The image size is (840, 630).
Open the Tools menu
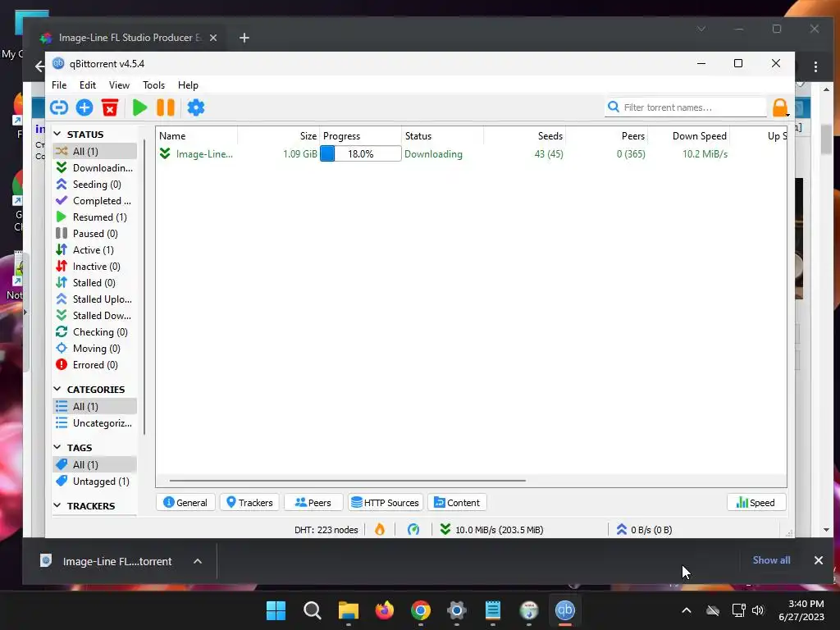[153, 84]
